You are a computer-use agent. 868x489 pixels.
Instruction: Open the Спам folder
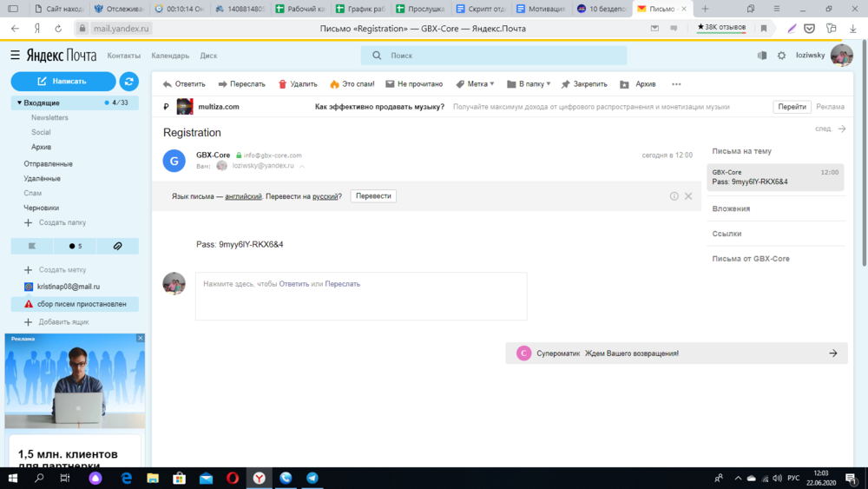33,194
